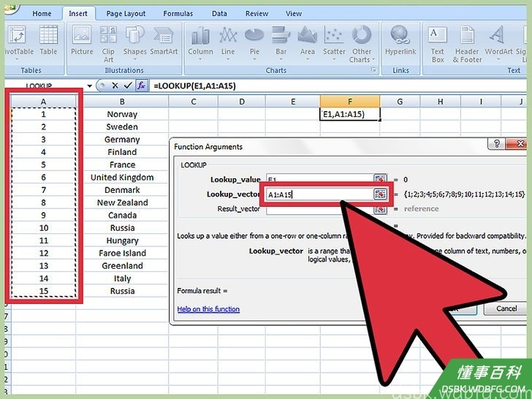Insert a SmartArt graphic
Image resolution: width=532 pixels, height=399 pixels.
pyautogui.click(x=164, y=41)
